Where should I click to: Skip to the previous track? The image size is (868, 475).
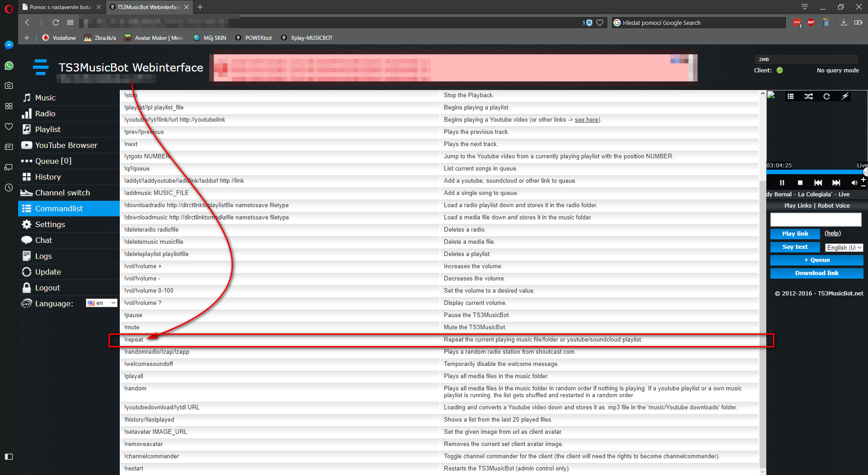tap(818, 183)
